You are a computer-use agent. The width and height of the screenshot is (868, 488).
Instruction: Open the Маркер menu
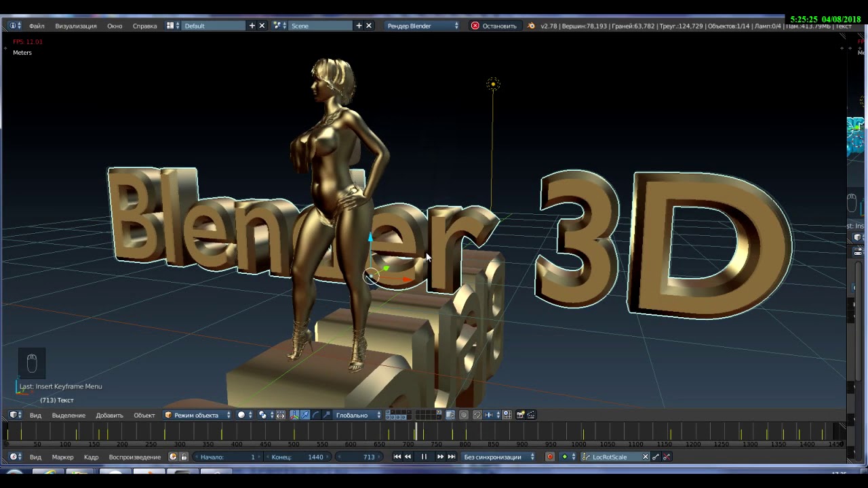pos(62,457)
